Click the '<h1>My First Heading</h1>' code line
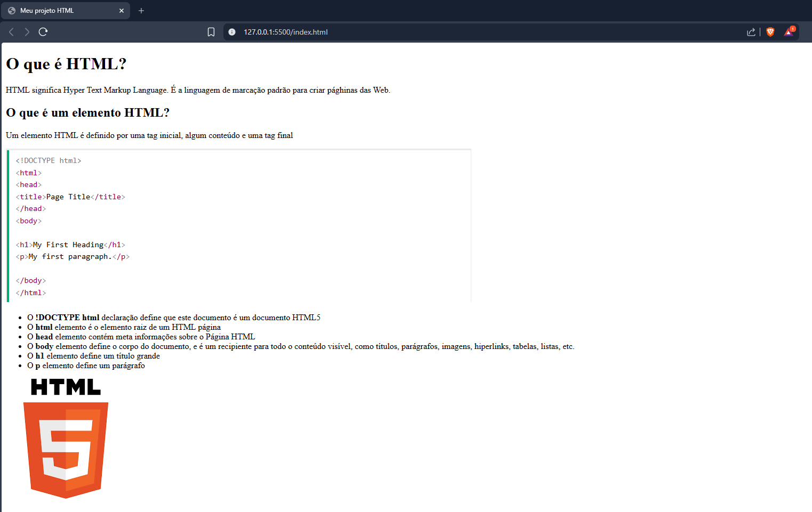The image size is (812, 512). [70, 245]
